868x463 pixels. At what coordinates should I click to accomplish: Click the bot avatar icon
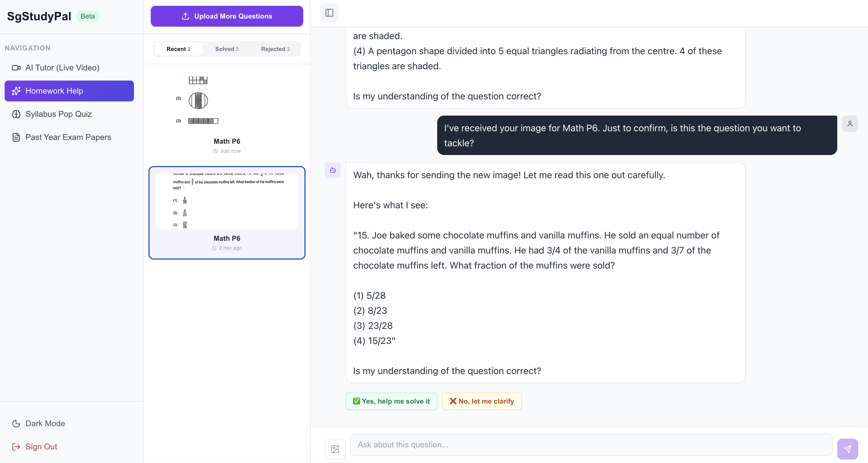click(333, 170)
